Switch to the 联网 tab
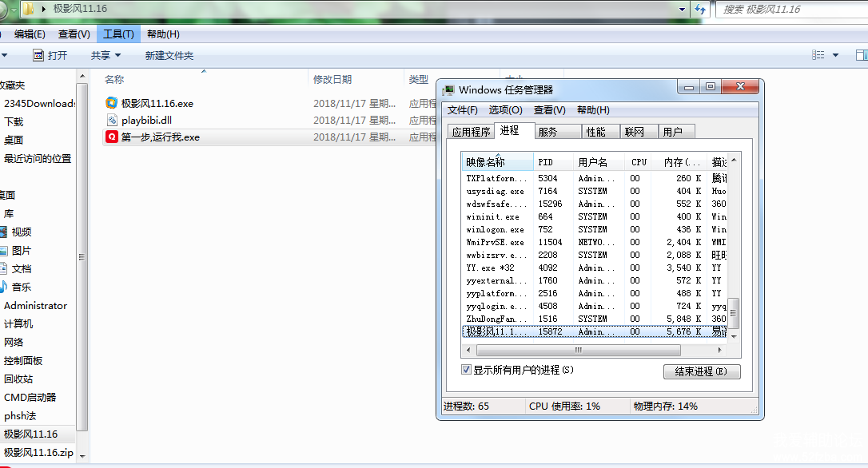The width and height of the screenshot is (868, 468). [x=639, y=132]
